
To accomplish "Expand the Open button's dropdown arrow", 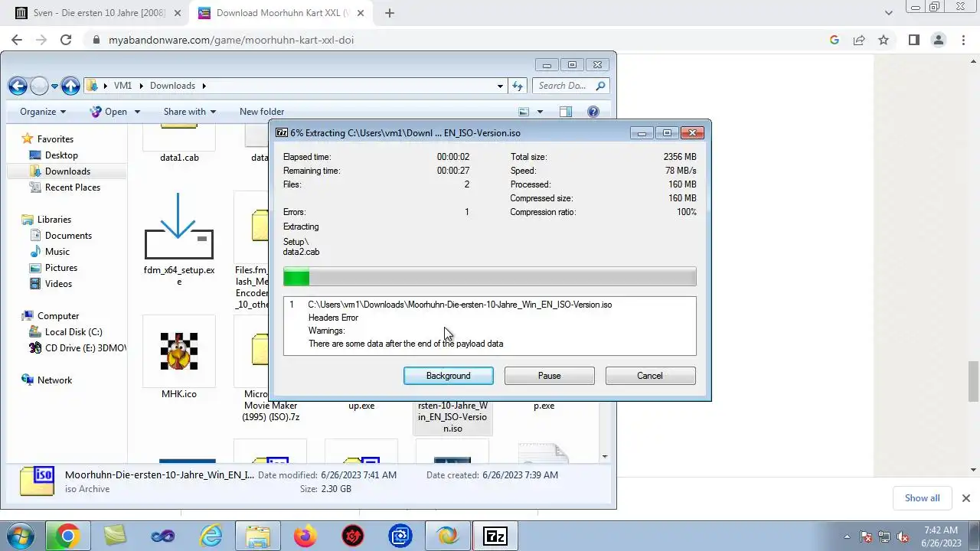I will [x=137, y=112].
